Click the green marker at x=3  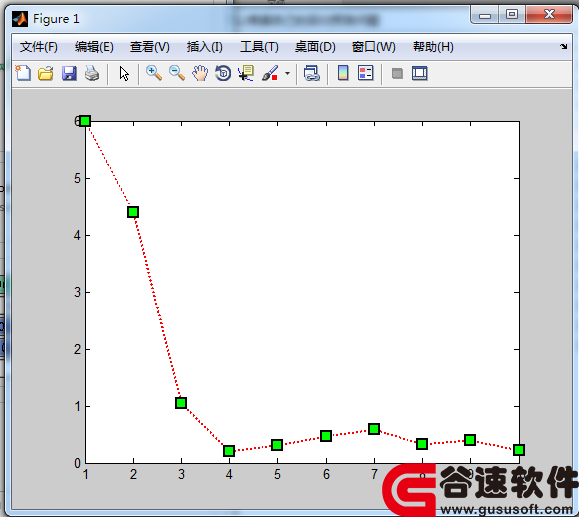[181, 403]
